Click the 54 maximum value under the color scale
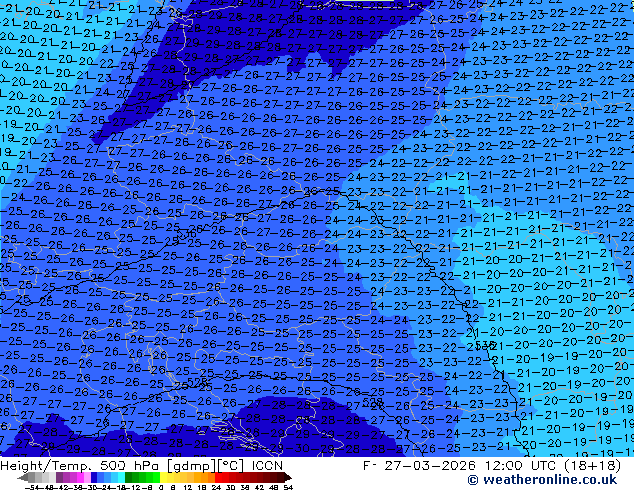 coord(288,487)
